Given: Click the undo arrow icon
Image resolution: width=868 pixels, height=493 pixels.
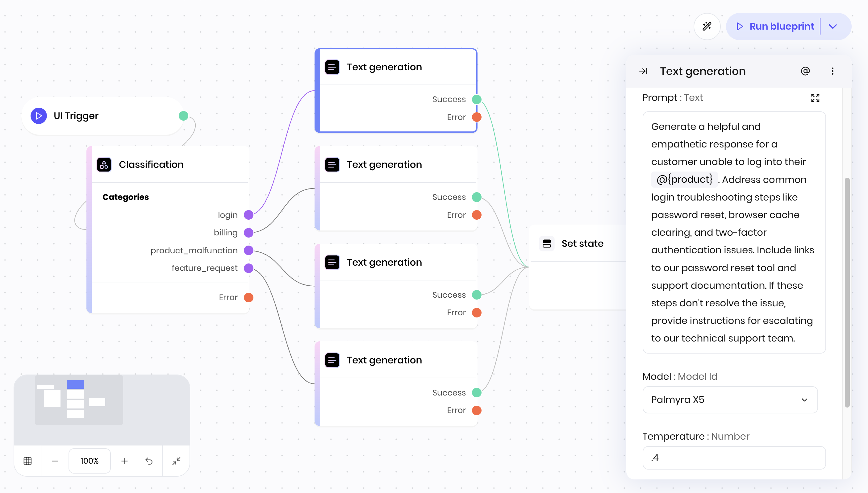Looking at the screenshot, I should (x=149, y=461).
